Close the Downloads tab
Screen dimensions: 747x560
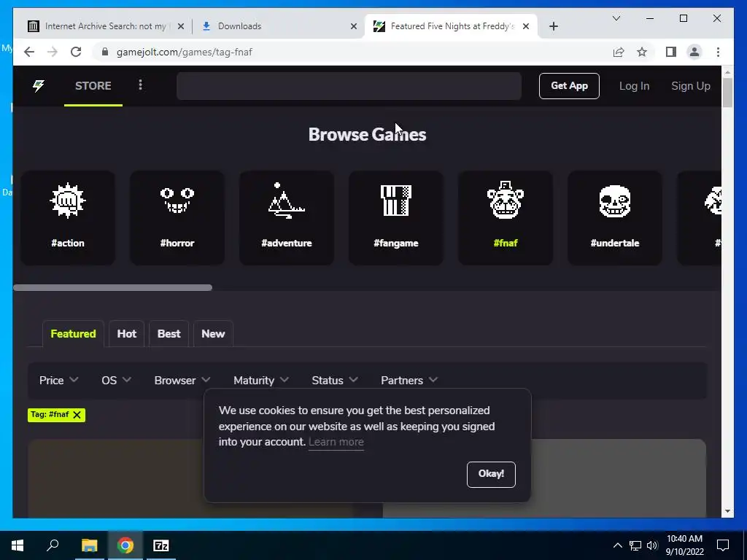coord(354,26)
